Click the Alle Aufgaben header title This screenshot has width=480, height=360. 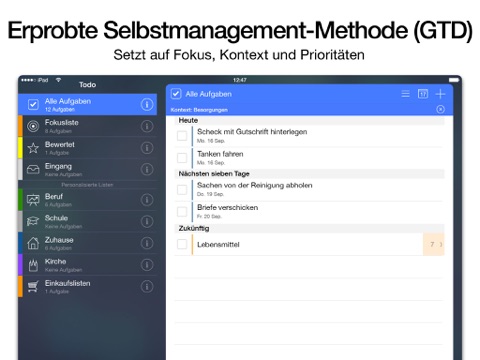(x=208, y=94)
